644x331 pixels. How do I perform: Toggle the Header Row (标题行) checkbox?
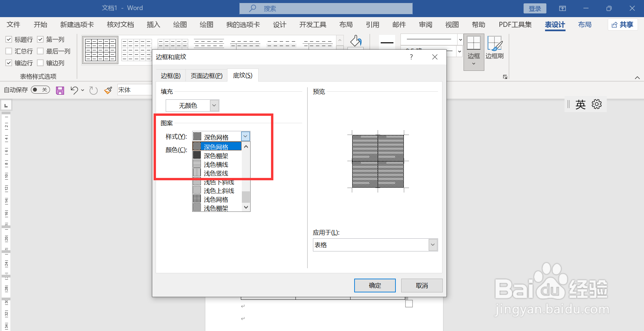[9, 39]
